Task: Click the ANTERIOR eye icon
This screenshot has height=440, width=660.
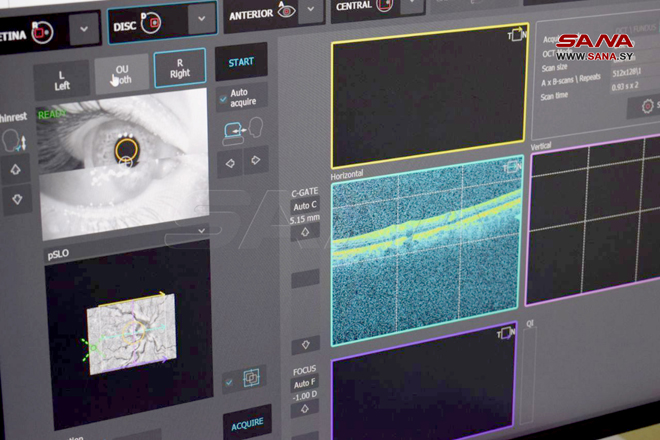Action: (286, 10)
